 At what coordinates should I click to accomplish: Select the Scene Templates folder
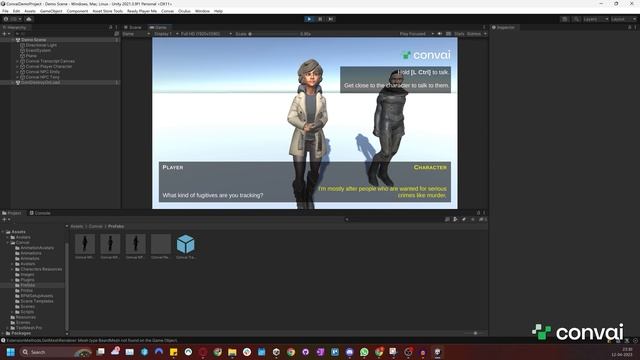click(37, 301)
